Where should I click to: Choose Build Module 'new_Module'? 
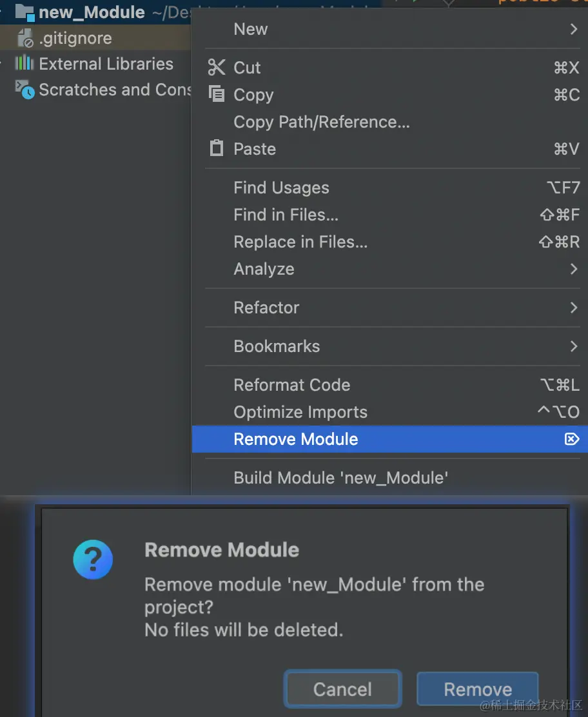pos(340,478)
